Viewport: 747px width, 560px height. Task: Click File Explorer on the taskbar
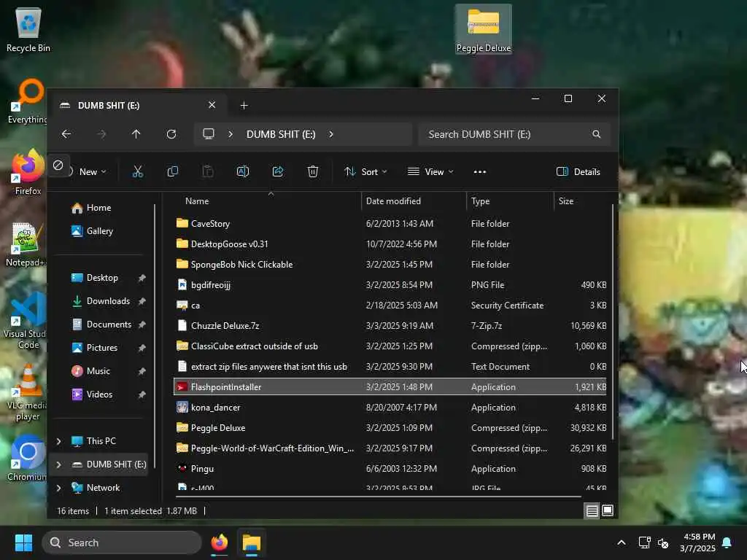pyautogui.click(x=251, y=542)
